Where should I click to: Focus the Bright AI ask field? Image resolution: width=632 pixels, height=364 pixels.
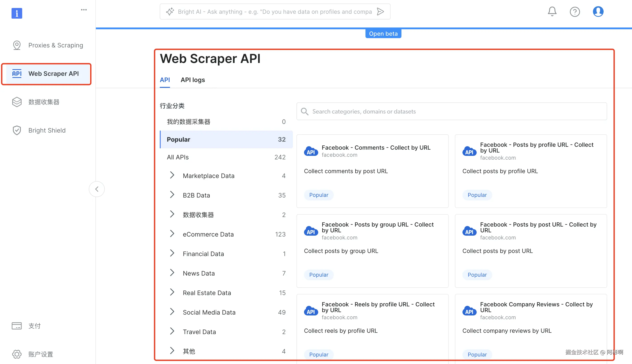275,12
